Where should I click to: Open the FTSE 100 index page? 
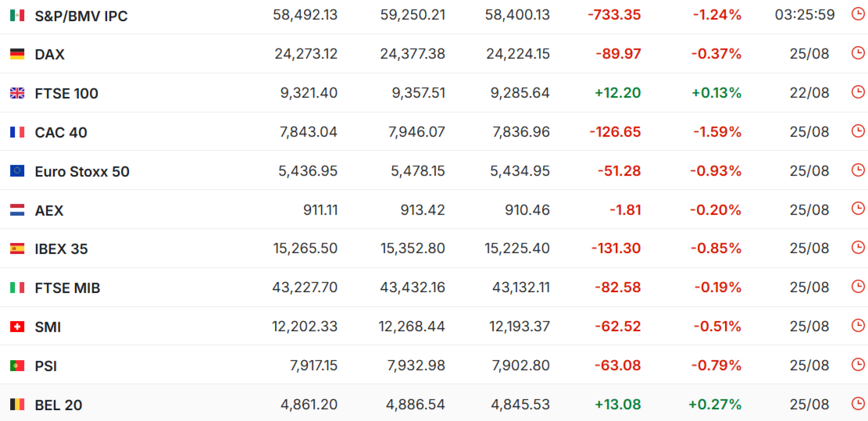coord(66,94)
